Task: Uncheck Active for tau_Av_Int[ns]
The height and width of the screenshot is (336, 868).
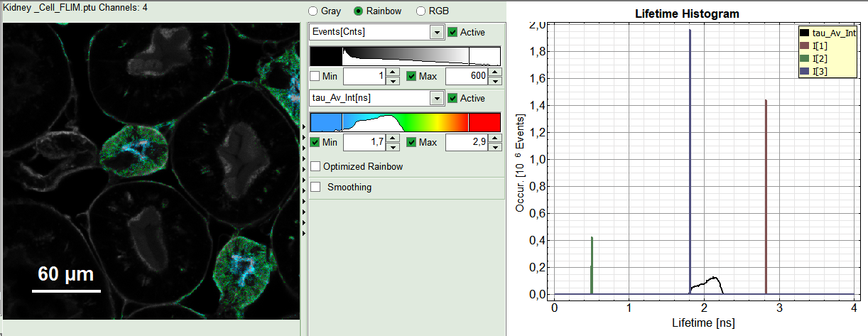Action: tap(452, 99)
